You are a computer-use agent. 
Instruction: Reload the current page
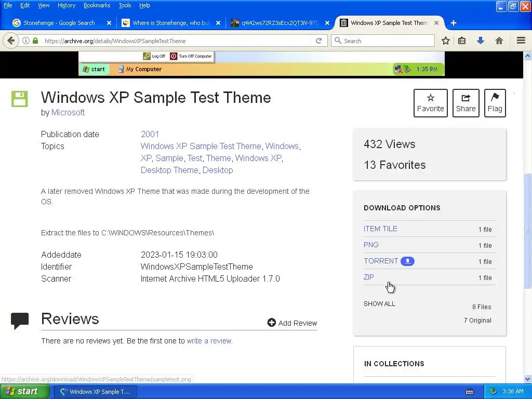tap(318, 41)
